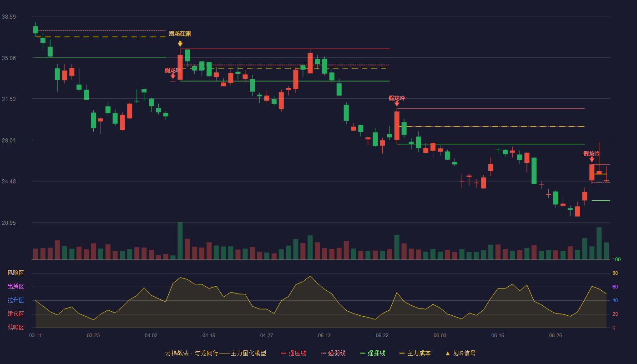Click the 28.01 price axis label
637x364 pixels.
(x=9, y=140)
